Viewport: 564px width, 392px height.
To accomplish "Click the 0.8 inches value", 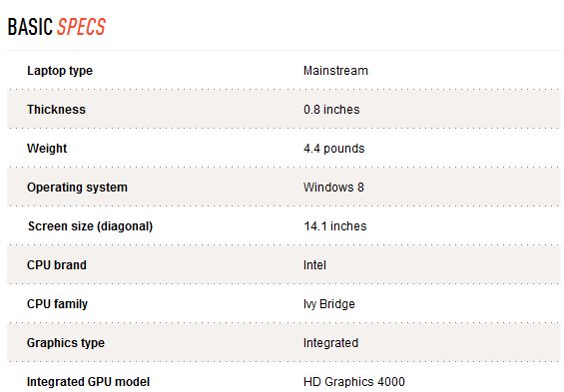I will pyautogui.click(x=331, y=110).
